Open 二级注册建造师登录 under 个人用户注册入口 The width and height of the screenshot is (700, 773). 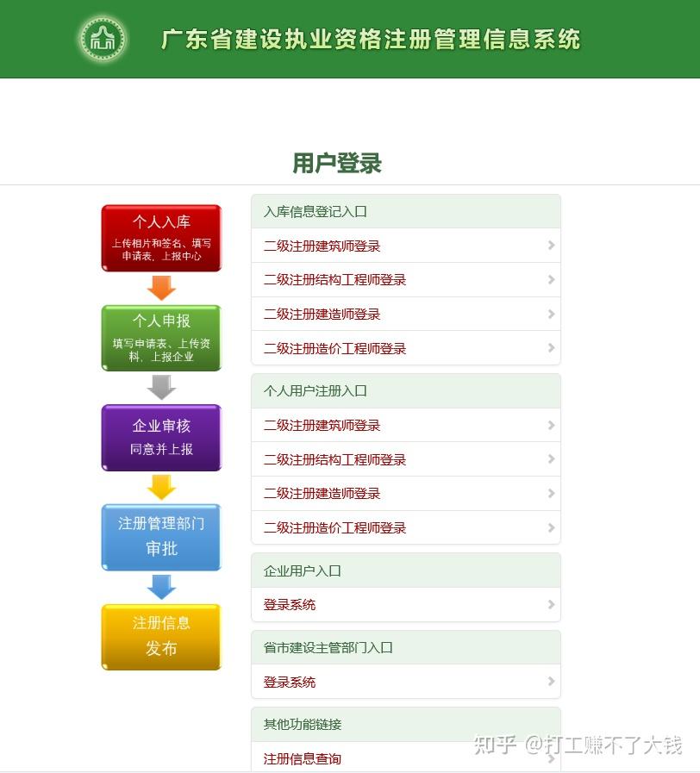coord(405,494)
